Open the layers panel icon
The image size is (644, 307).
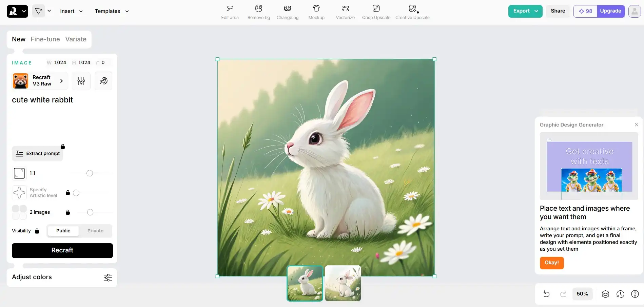(x=605, y=294)
